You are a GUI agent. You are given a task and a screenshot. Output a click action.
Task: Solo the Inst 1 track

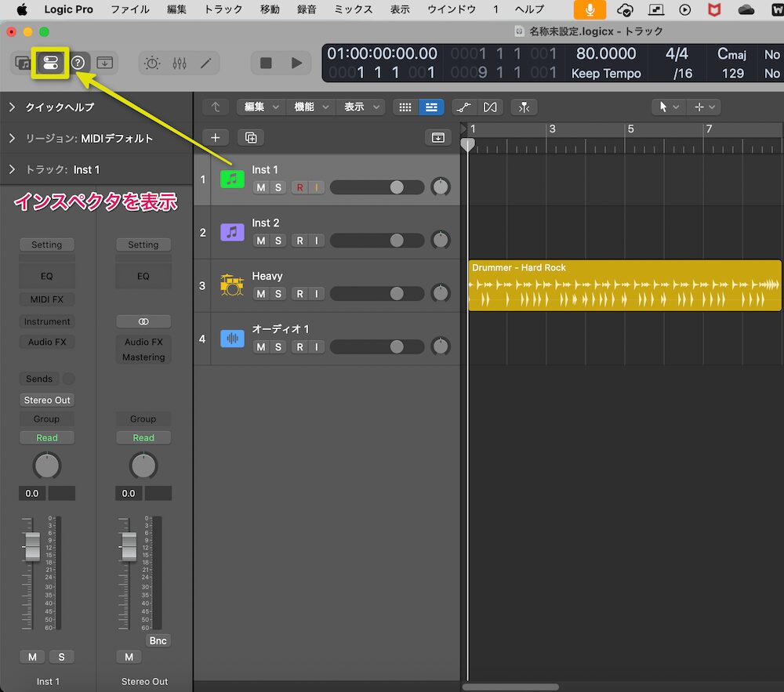click(278, 187)
